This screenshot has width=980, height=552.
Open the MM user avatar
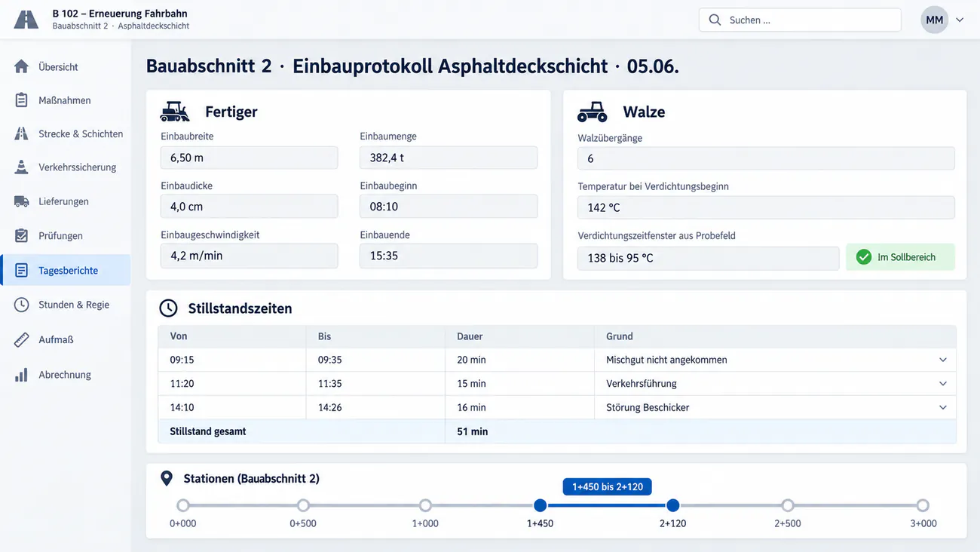click(x=934, y=20)
